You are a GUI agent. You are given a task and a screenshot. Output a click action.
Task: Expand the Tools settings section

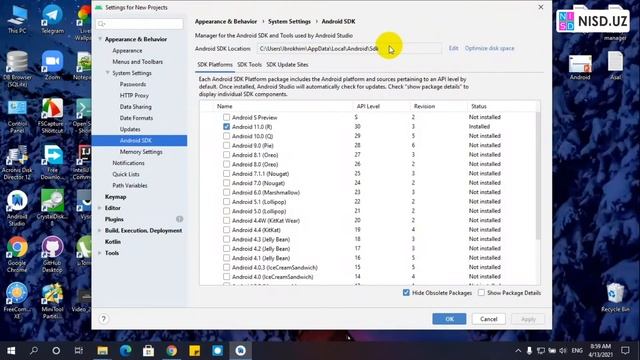(100, 253)
